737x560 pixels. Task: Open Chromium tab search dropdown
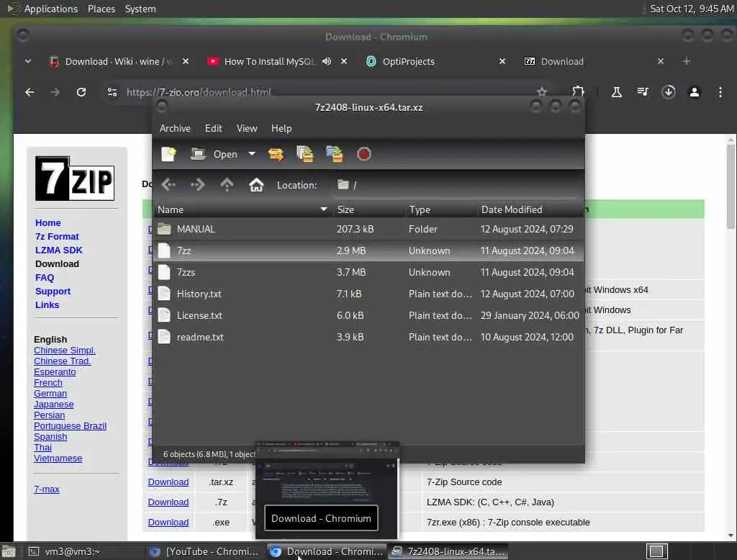pos(28,61)
